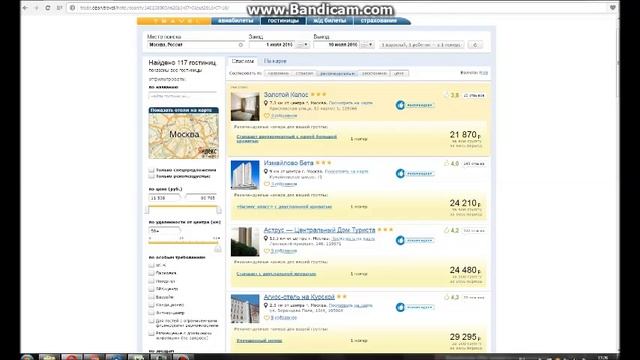Tick the Бассейн requirement checkbox

(151, 297)
